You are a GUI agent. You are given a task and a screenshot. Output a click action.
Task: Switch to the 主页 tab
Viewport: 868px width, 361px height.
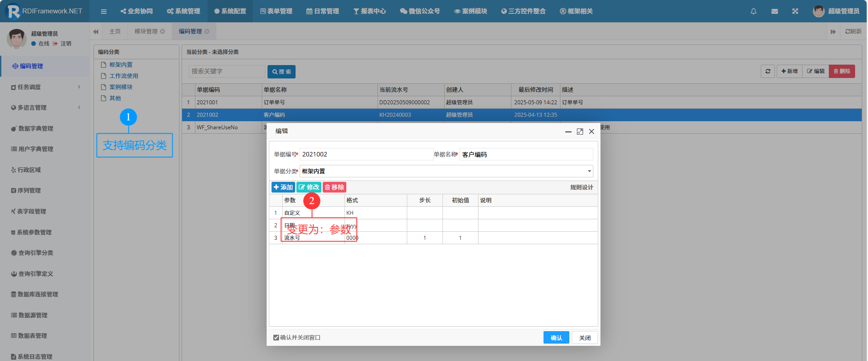(115, 32)
